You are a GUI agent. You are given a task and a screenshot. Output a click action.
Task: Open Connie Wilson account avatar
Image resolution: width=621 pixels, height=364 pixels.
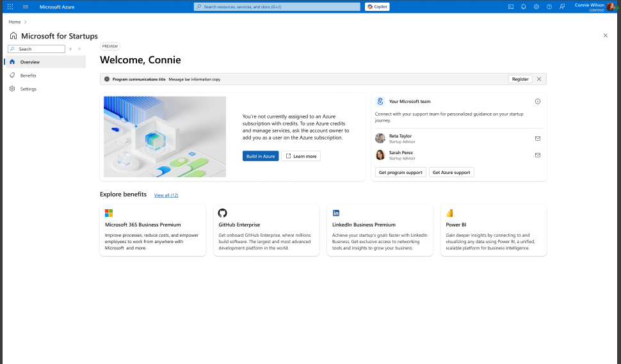(x=610, y=7)
